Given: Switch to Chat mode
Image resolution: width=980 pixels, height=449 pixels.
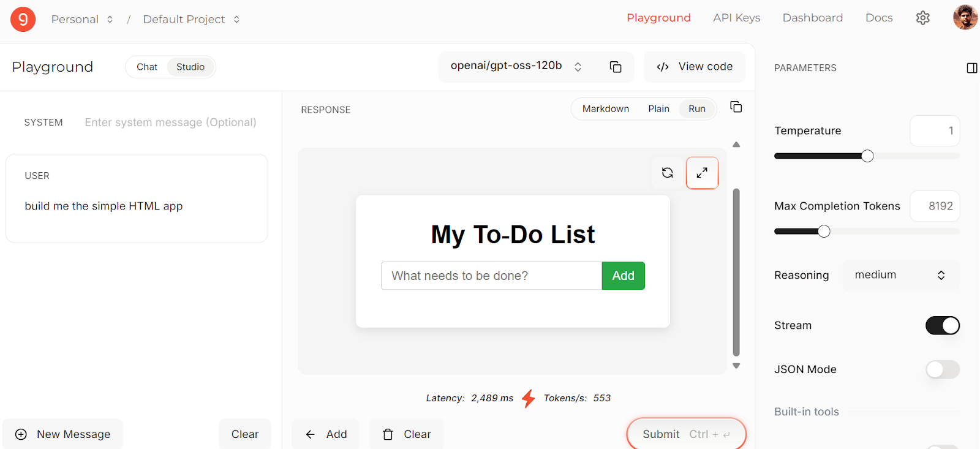Looking at the screenshot, I should click(x=147, y=67).
